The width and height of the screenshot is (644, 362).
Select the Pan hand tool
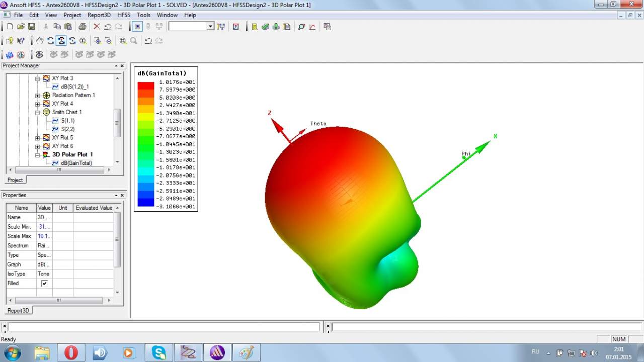pyautogui.click(x=39, y=41)
